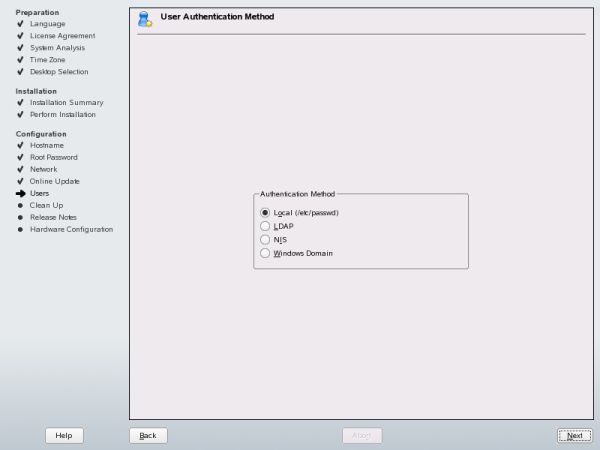Screen dimensions: 600x450
Task: Click Clean Up step
Action: coord(46,205)
